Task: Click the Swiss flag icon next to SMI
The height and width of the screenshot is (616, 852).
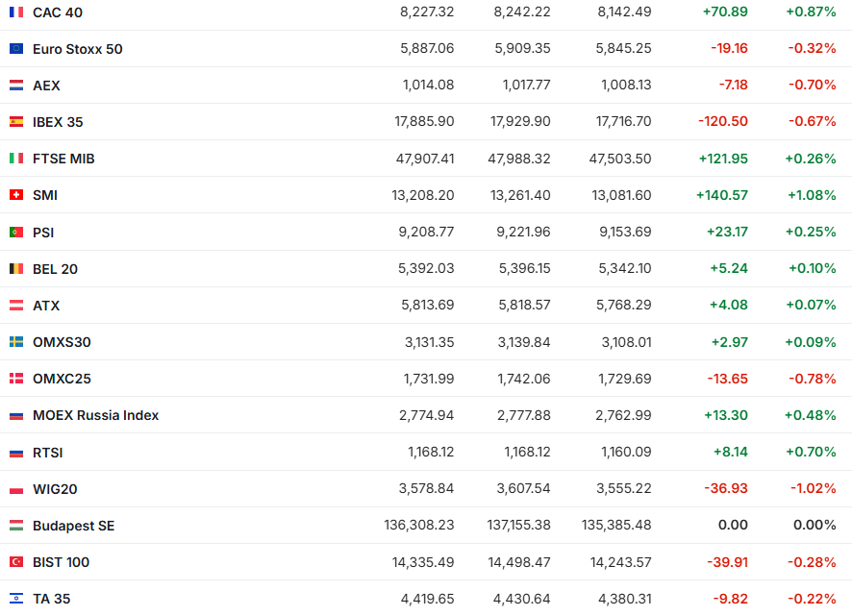Action: [x=16, y=195]
